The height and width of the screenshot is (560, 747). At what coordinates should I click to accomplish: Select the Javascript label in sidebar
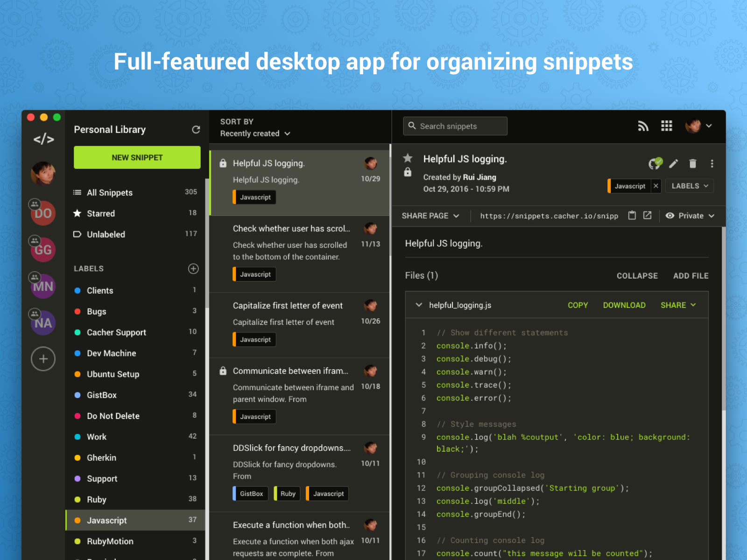pos(135,520)
